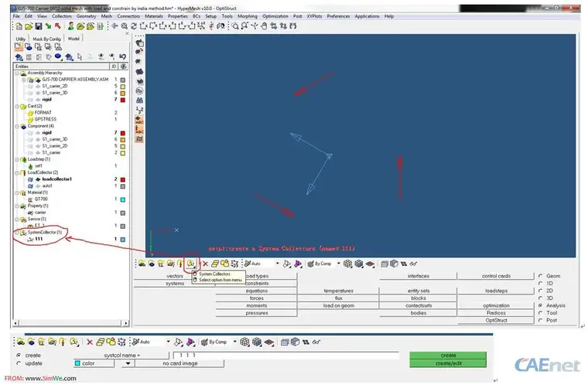Click the Open file folder icon

point(29,26)
